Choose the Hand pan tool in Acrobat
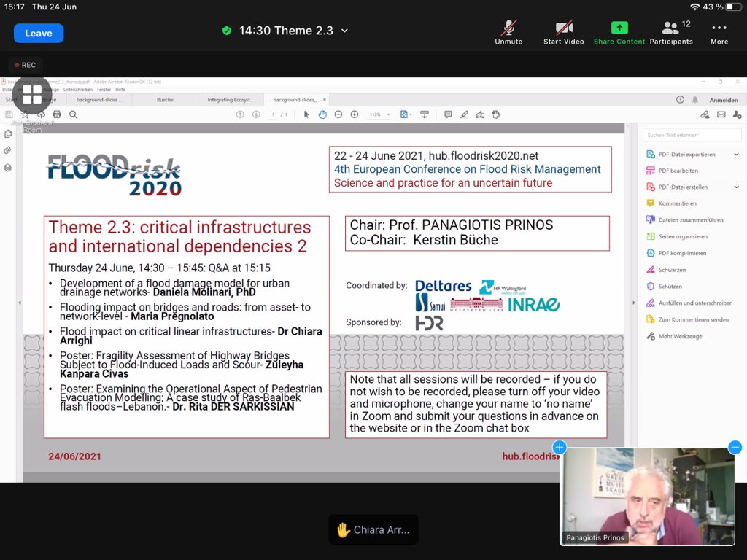Image resolution: width=747 pixels, height=560 pixels. click(x=322, y=114)
